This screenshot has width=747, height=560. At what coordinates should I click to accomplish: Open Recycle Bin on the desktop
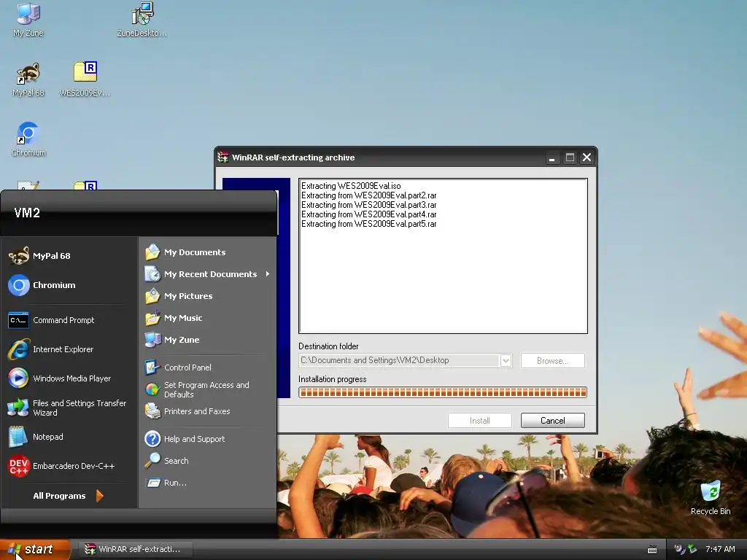[711, 498]
